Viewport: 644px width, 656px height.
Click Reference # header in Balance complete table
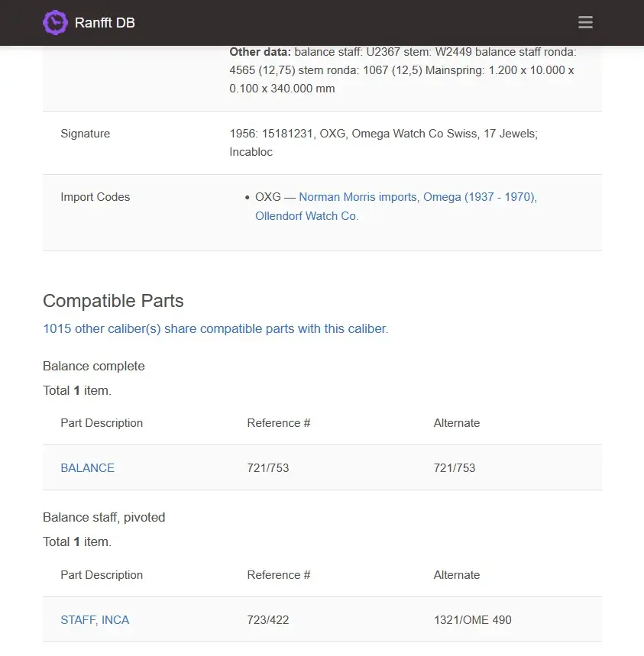[279, 423]
